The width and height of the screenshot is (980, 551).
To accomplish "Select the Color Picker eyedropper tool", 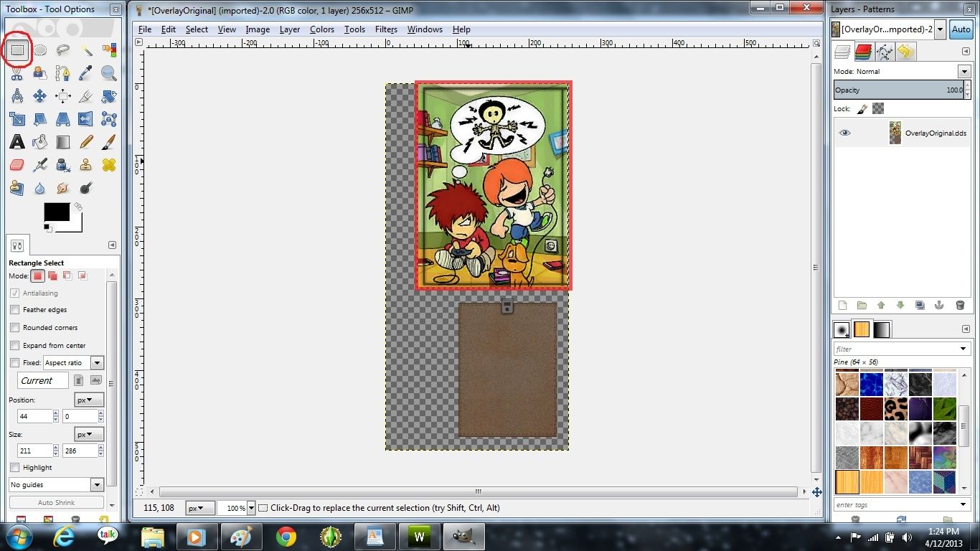I will pos(86,73).
